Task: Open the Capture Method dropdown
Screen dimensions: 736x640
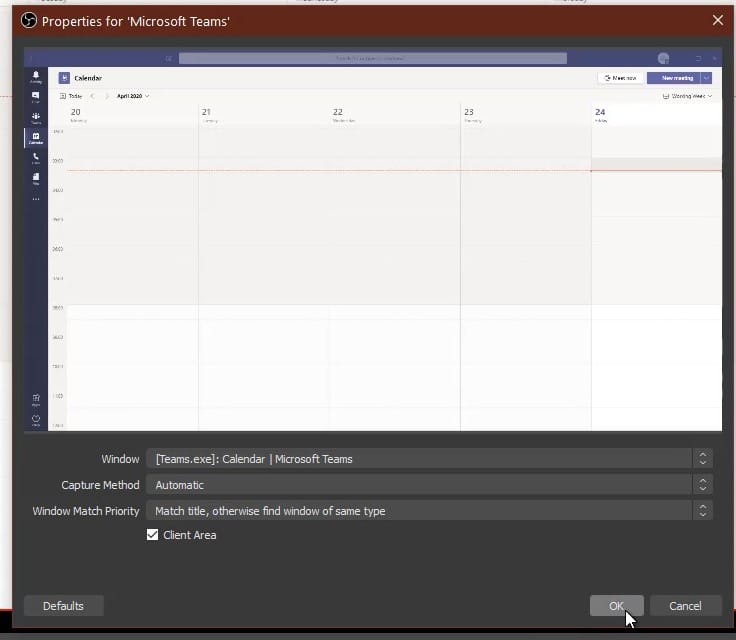Action: [x=419, y=485]
